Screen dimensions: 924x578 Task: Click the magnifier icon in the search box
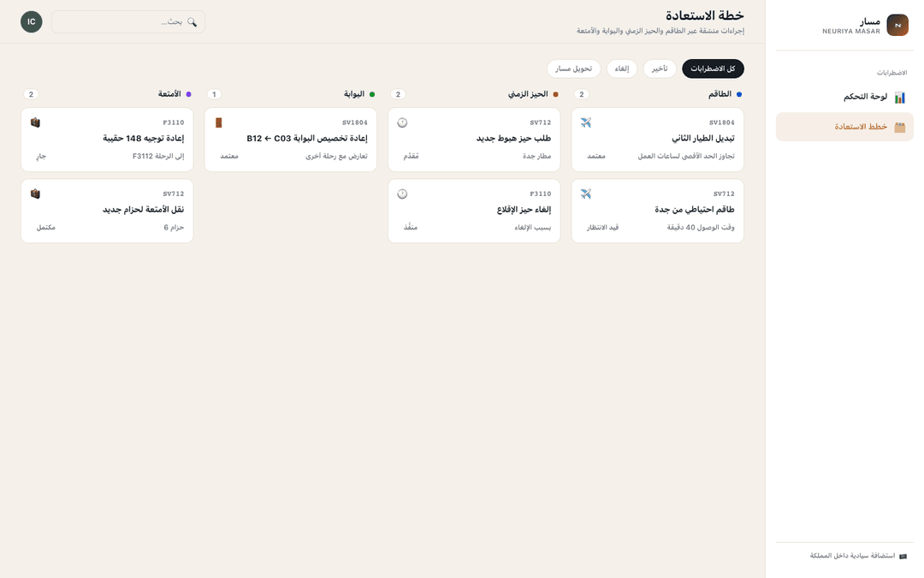(192, 21)
